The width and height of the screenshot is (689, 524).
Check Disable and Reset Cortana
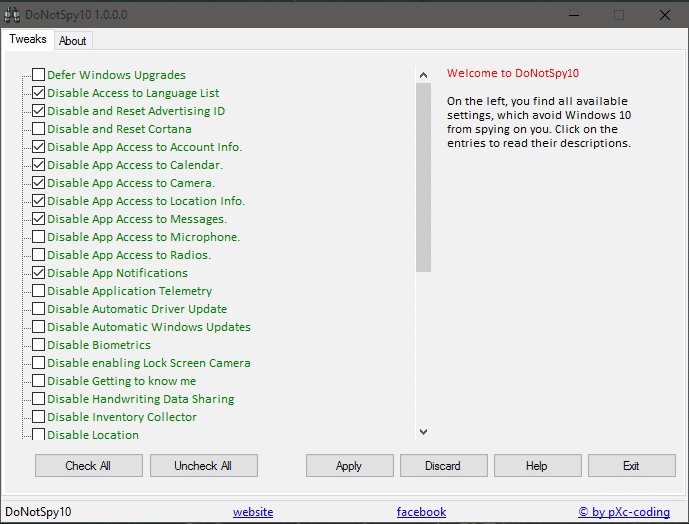tap(39, 129)
